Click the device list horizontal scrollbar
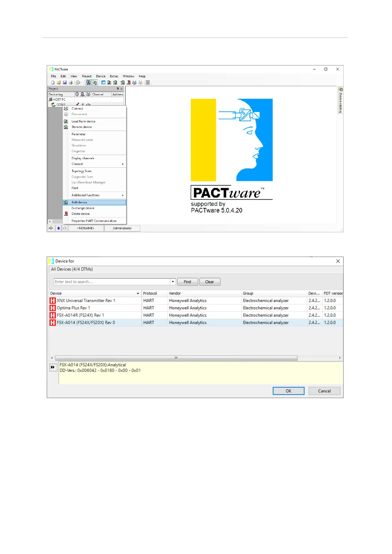 pyautogui.click(x=176, y=358)
